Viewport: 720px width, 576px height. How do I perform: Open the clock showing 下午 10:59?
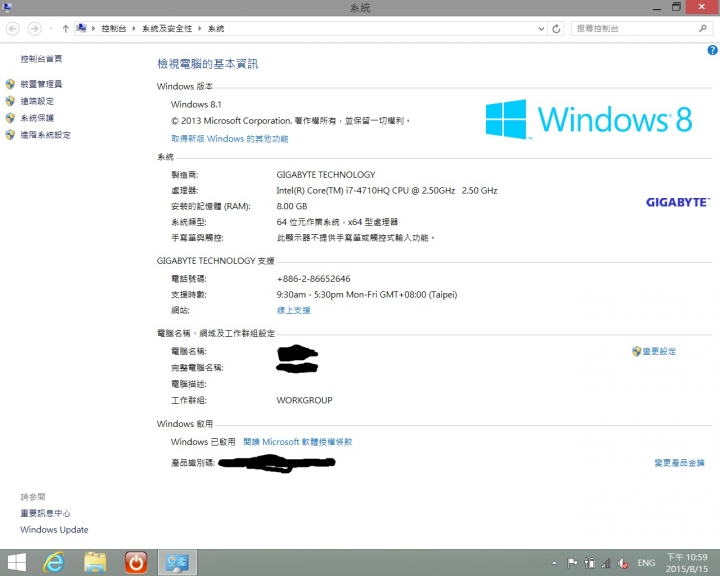point(686,563)
